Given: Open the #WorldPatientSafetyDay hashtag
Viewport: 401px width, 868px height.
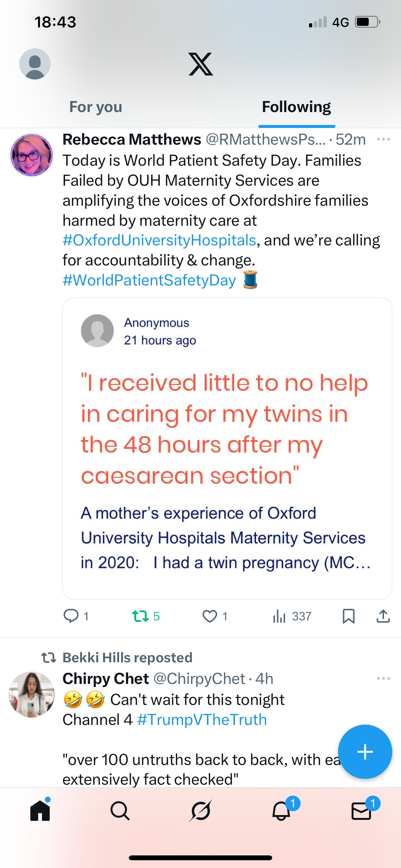Looking at the screenshot, I should click(149, 280).
